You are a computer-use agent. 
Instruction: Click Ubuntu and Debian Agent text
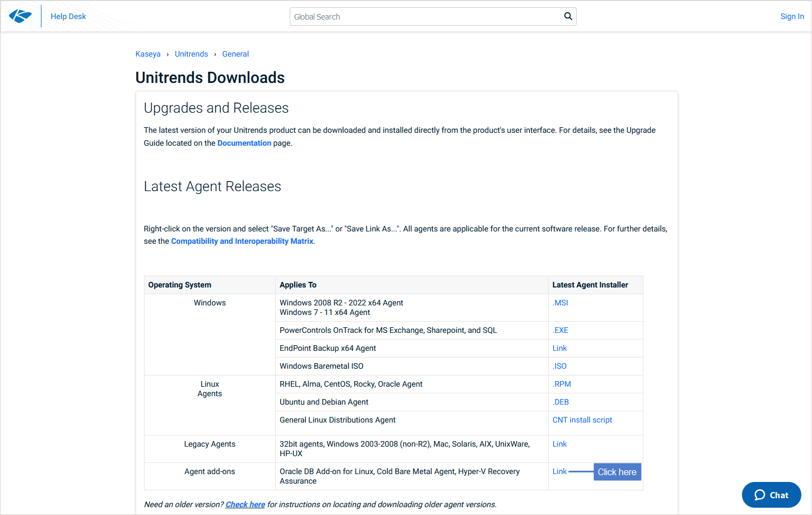click(x=324, y=402)
